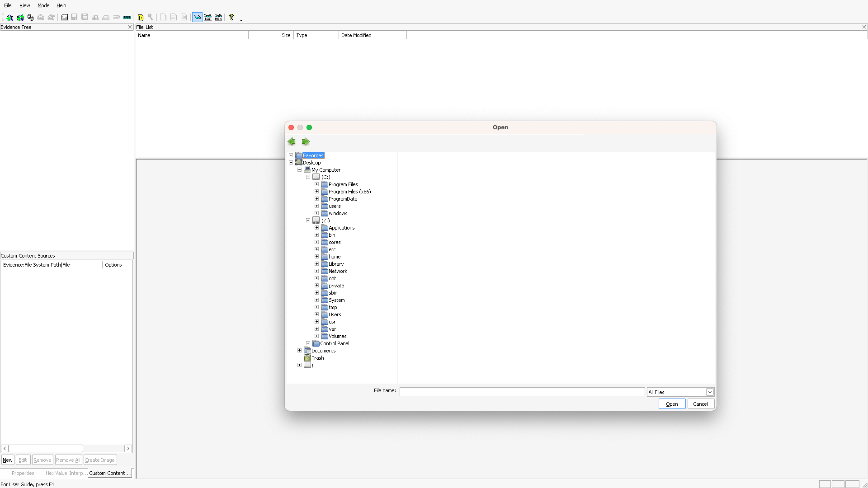Switch the viewer to HEX mode icon
868x488 pixels.
click(218, 17)
